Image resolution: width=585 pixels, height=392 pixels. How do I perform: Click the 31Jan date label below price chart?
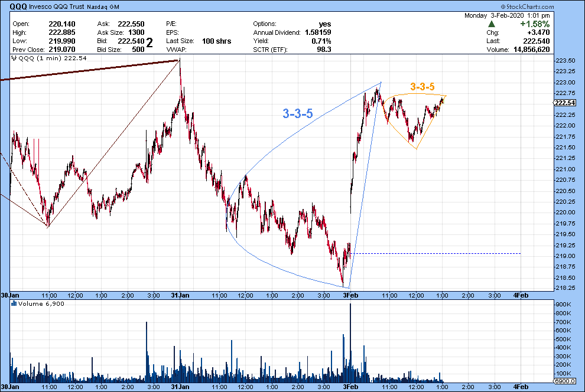180,295
